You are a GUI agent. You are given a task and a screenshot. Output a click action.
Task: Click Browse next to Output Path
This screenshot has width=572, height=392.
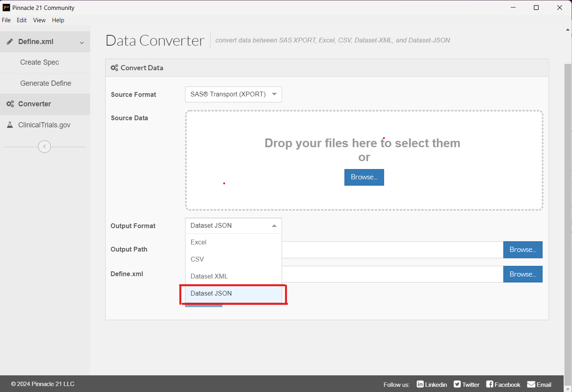coord(523,250)
